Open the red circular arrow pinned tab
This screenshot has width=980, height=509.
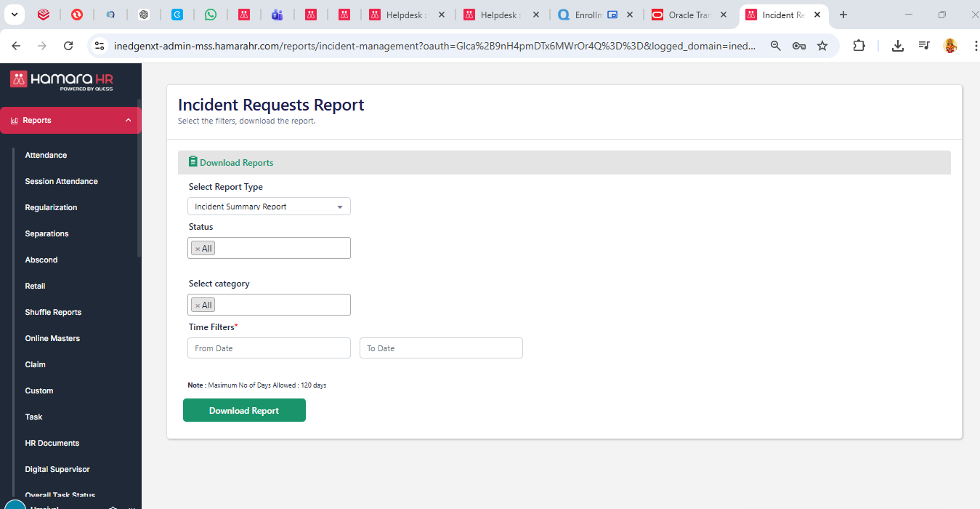pos(77,15)
